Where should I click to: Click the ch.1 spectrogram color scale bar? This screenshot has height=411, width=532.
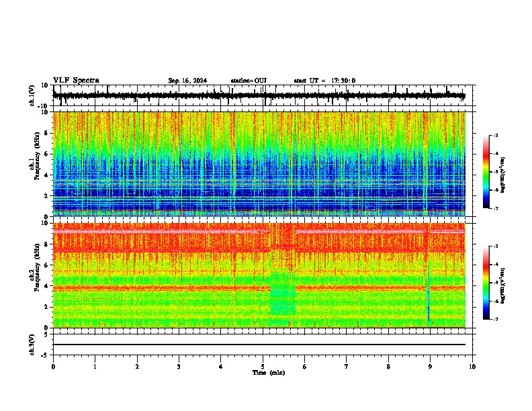tap(486, 172)
